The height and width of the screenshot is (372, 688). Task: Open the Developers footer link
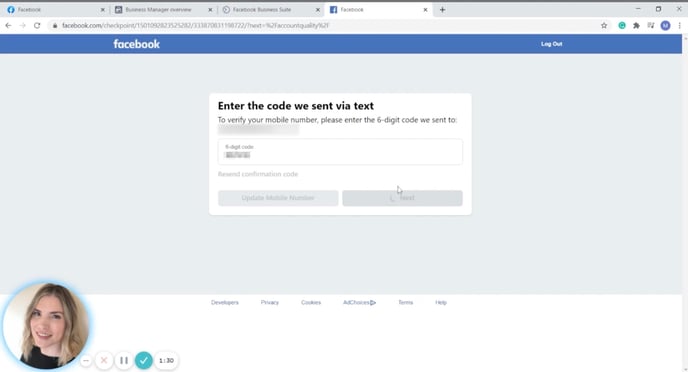(225, 302)
